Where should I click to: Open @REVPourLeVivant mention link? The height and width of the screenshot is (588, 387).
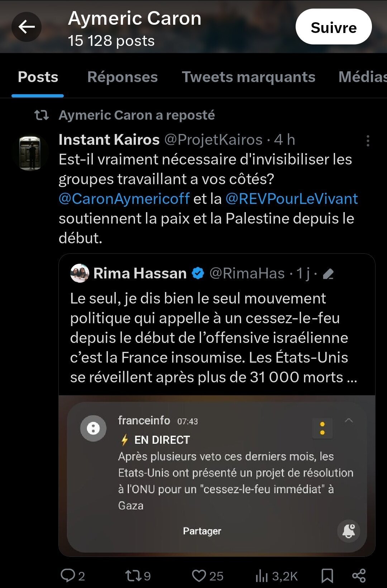click(x=292, y=199)
